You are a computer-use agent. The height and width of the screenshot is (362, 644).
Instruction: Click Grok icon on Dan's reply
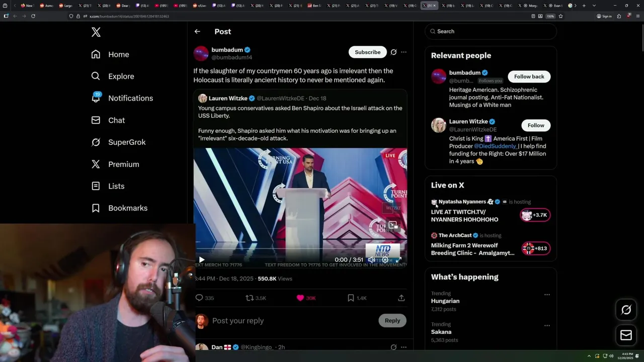(393, 347)
